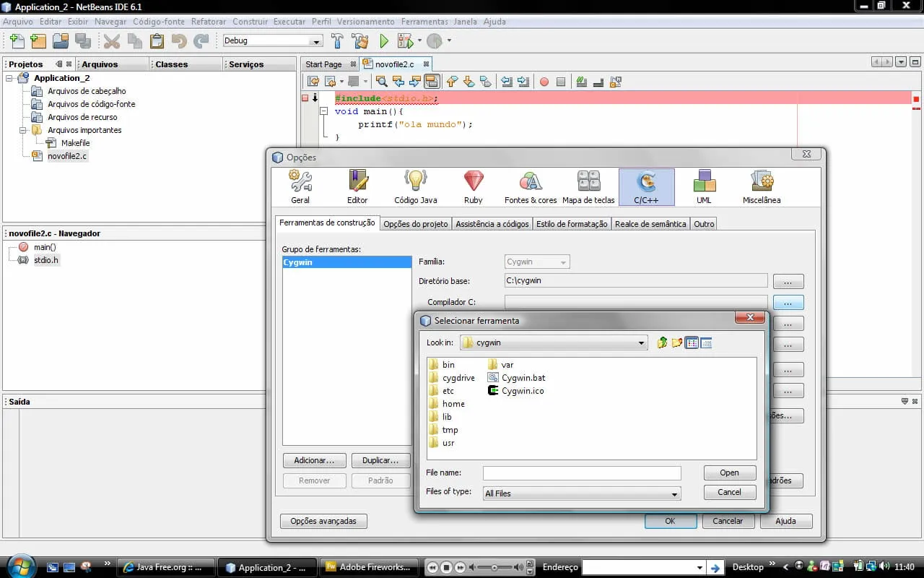Adjust the taskbar media volume slider
Image resolution: width=924 pixels, height=578 pixels.
point(494,567)
